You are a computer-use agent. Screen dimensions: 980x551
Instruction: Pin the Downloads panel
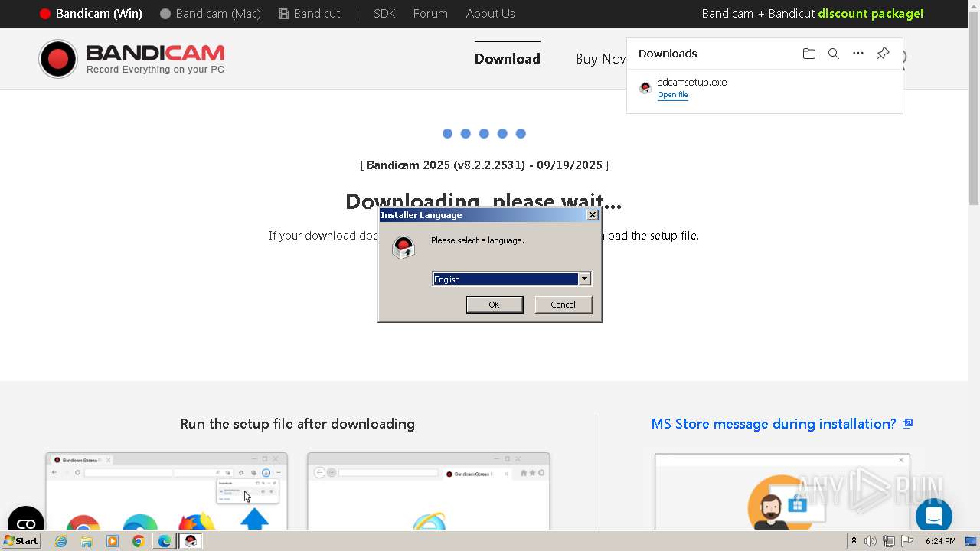pyautogui.click(x=883, y=54)
